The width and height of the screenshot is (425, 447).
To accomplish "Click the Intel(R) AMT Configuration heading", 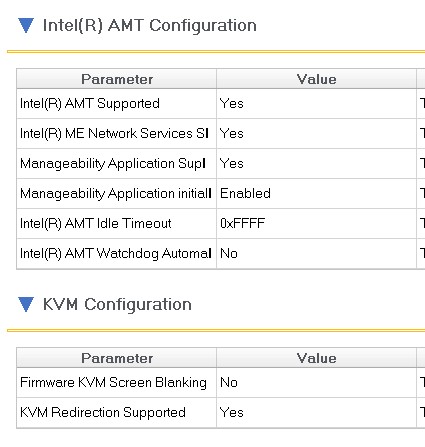I will coord(150,26).
